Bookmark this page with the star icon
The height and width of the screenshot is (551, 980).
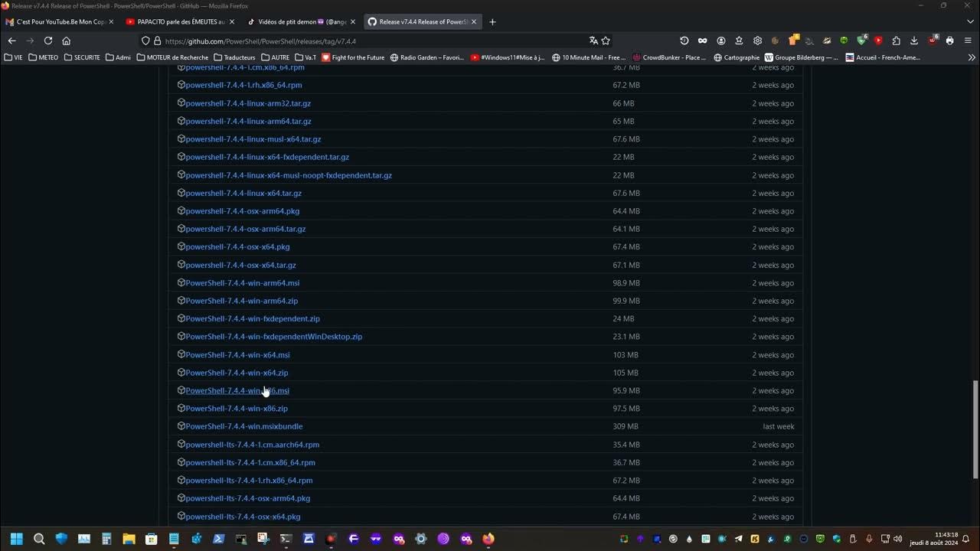point(606,41)
